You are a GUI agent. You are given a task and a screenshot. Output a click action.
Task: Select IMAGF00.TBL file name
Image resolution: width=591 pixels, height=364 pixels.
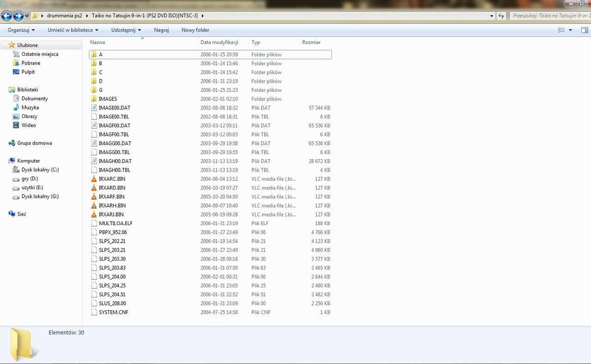click(x=114, y=134)
